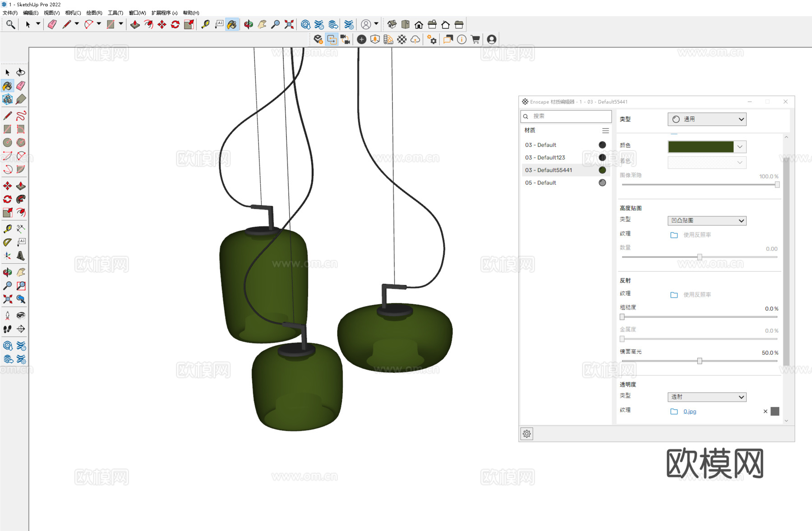This screenshot has height=531, width=812.
Task: Adjust the 粗糙度 roughness slider handle
Action: pyautogui.click(x=622, y=317)
